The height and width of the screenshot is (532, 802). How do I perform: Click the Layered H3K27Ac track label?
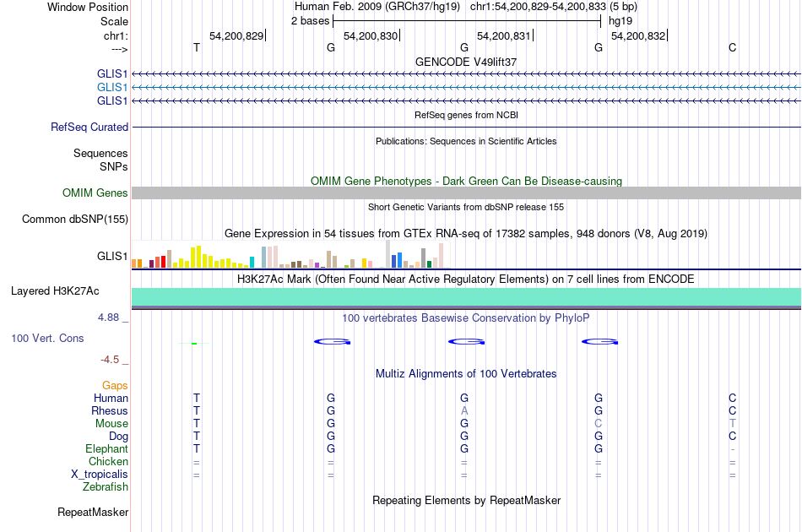click(x=55, y=291)
